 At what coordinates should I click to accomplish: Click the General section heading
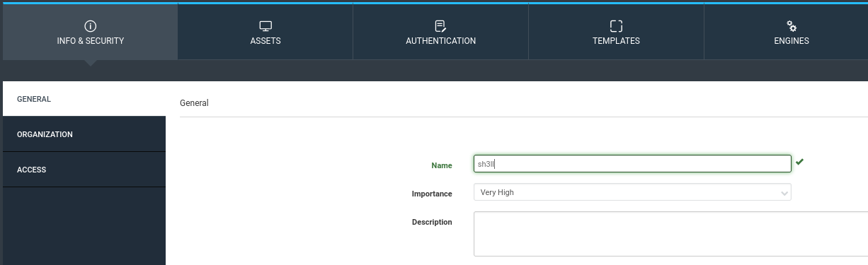click(x=194, y=102)
